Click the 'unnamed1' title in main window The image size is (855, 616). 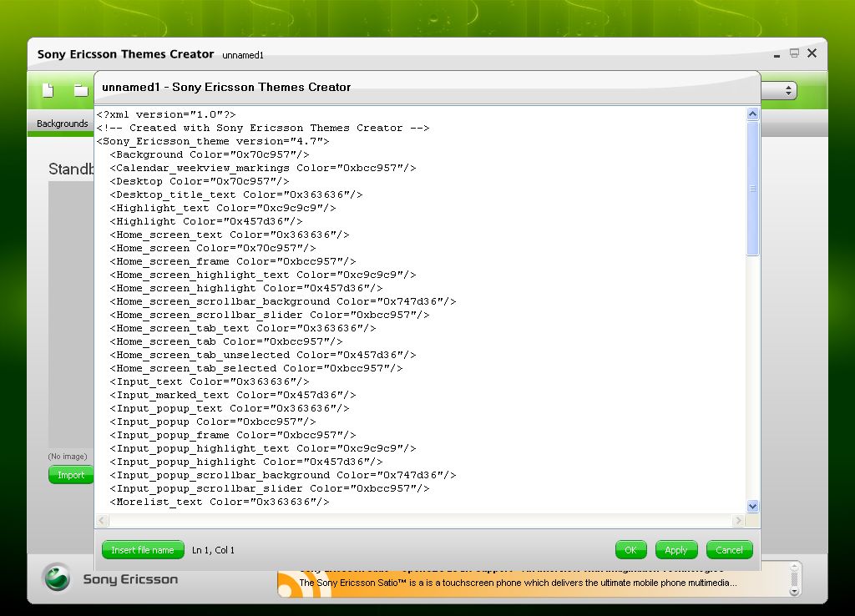pos(243,55)
